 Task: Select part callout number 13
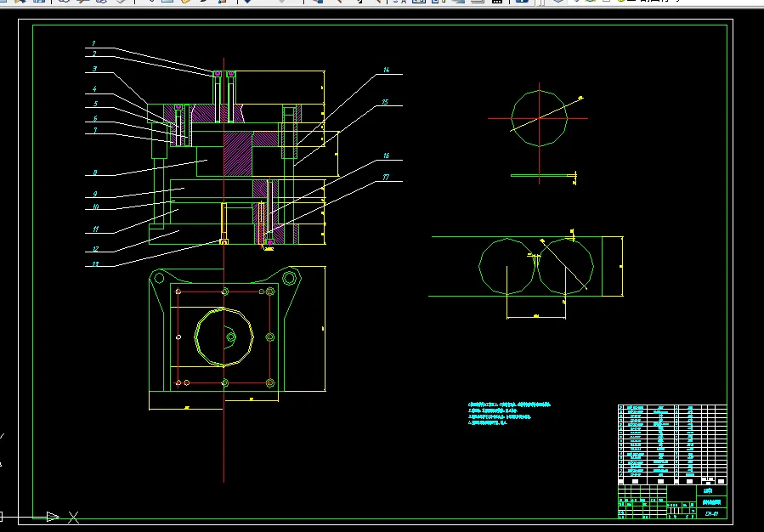click(x=95, y=264)
